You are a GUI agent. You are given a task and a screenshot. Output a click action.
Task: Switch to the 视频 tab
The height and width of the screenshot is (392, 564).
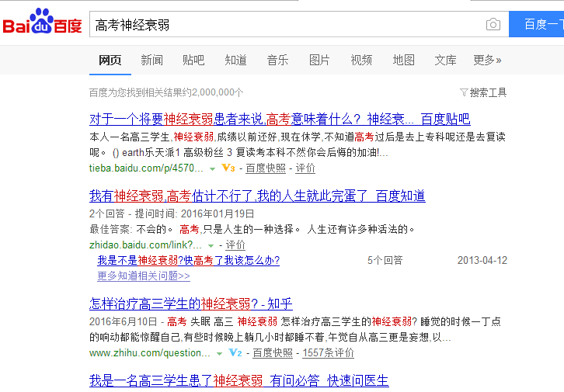pyautogui.click(x=361, y=60)
